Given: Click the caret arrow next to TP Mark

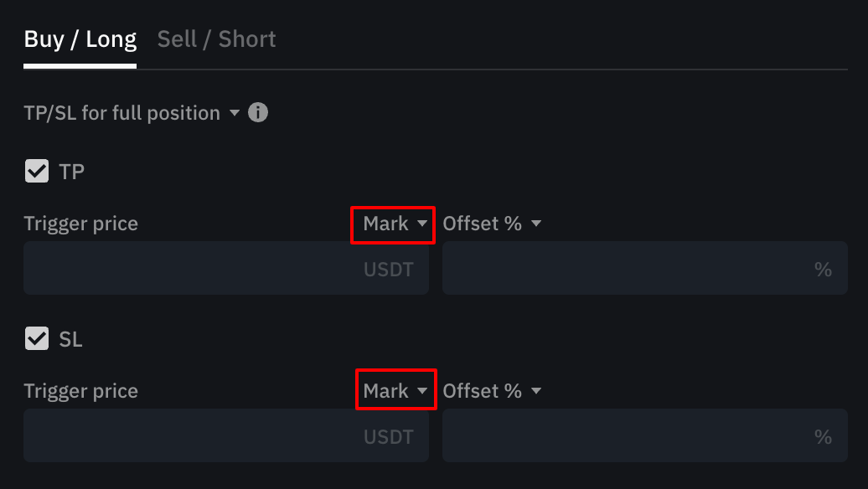Looking at the screenshot, I should pos(422,224).
